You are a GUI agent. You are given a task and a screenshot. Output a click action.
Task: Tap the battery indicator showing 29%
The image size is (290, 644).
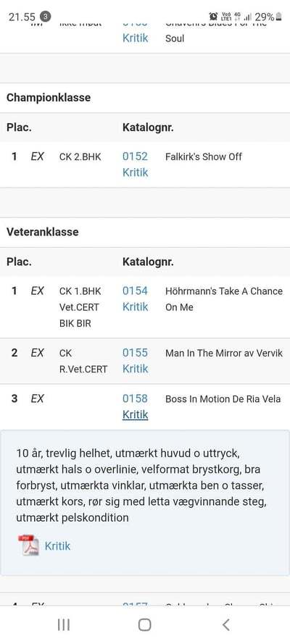point(268,17)
